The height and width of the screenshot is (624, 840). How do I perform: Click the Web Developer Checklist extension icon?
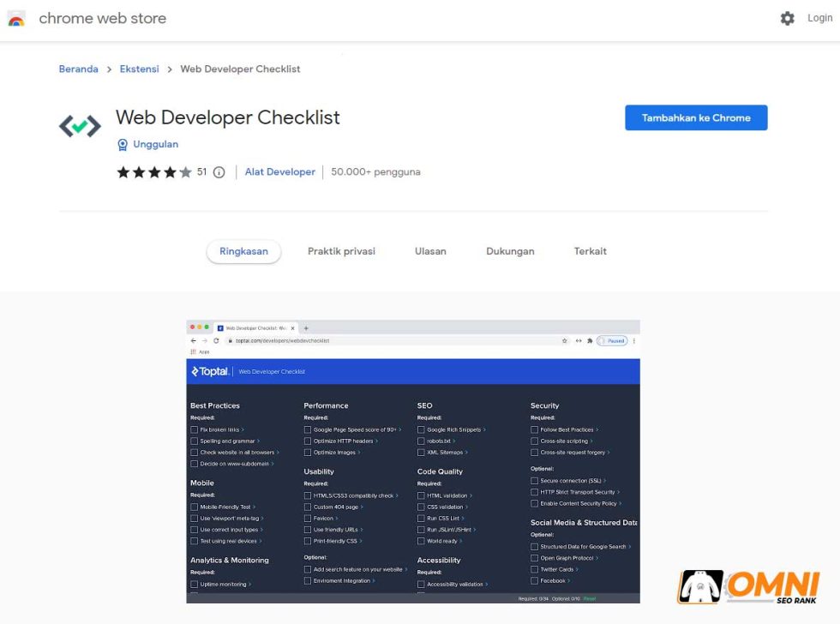[x=80, y=126]
